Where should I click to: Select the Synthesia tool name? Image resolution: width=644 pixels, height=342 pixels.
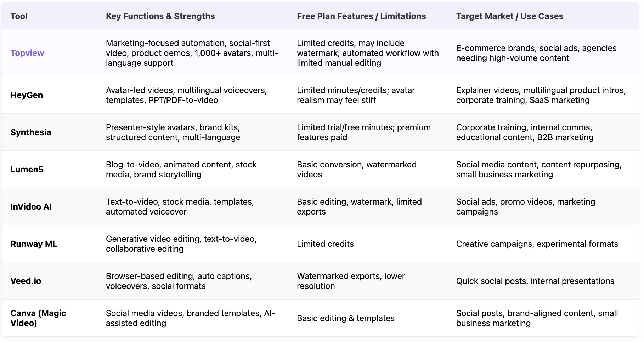click(x=31, y=132)
